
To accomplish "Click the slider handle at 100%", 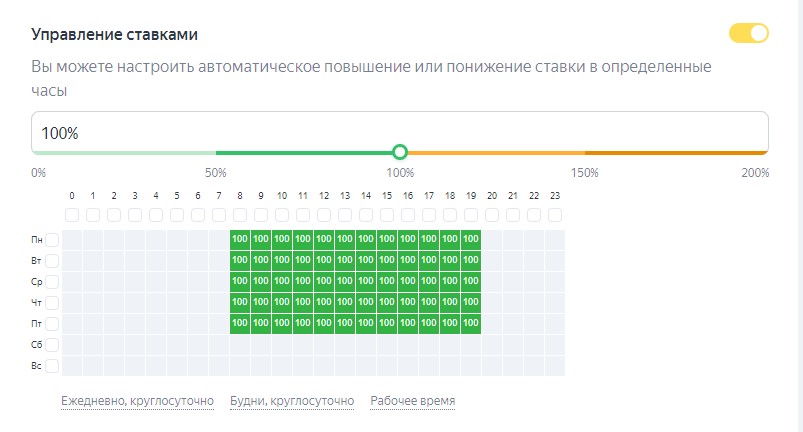I will [400, 152].
